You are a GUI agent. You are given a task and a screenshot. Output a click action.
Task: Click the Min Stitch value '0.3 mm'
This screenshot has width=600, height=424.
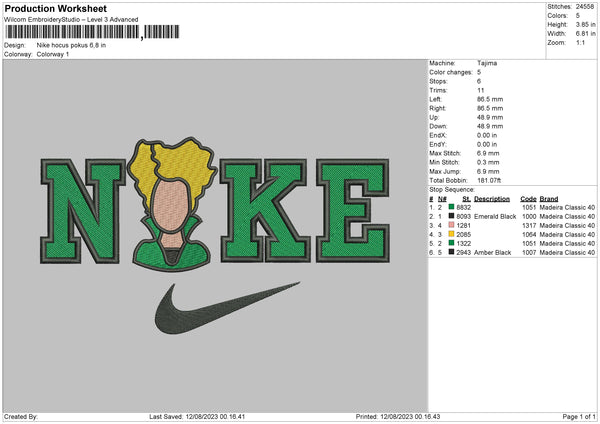[x=488, y=162]
